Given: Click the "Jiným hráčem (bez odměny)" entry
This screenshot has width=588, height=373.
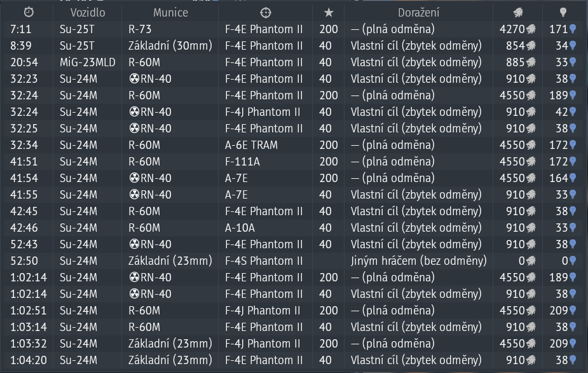Looking at the screenshot, I should [418, 261].
